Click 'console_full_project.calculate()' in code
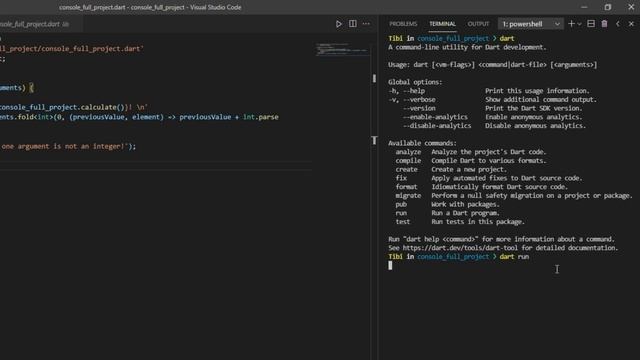The height and width of the screenshot is (360, 640). (62, 107)
